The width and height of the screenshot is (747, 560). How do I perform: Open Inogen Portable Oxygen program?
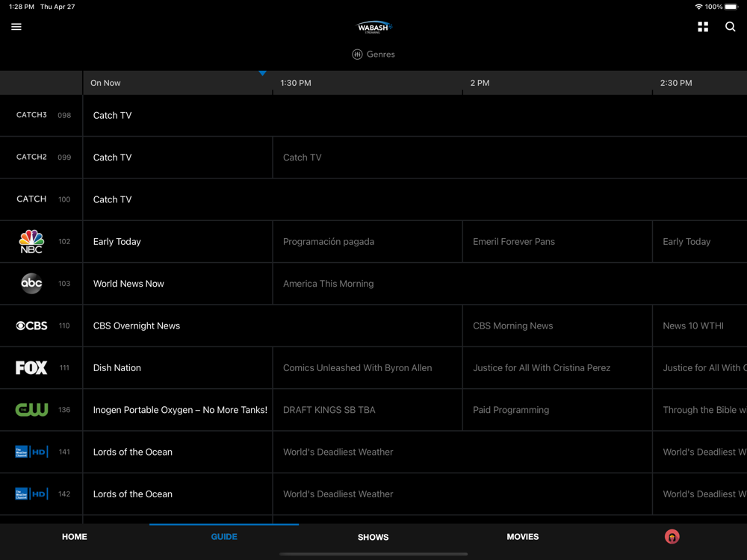pyautogui.click(x=178, y=409)
